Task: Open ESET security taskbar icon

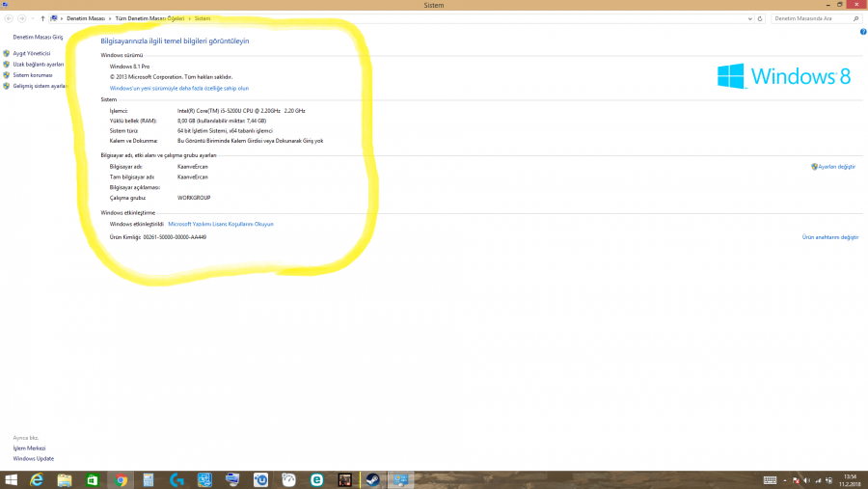Action: [316, 480]
